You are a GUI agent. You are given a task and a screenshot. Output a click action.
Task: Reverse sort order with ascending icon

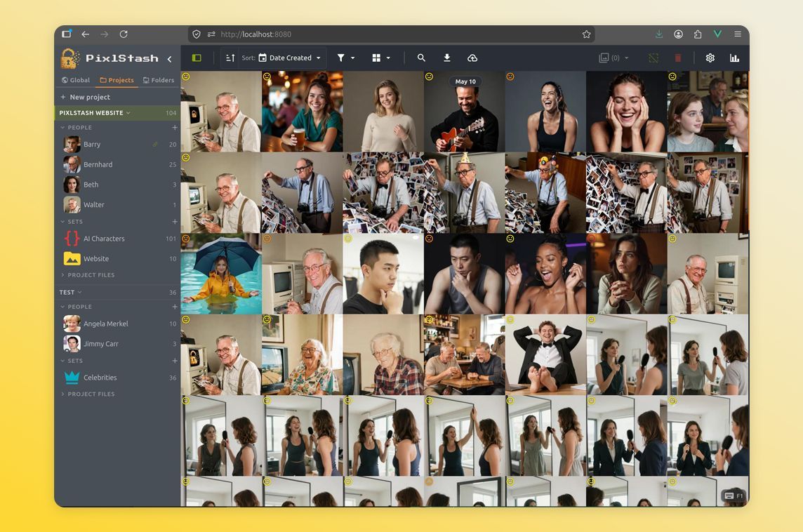230,58
